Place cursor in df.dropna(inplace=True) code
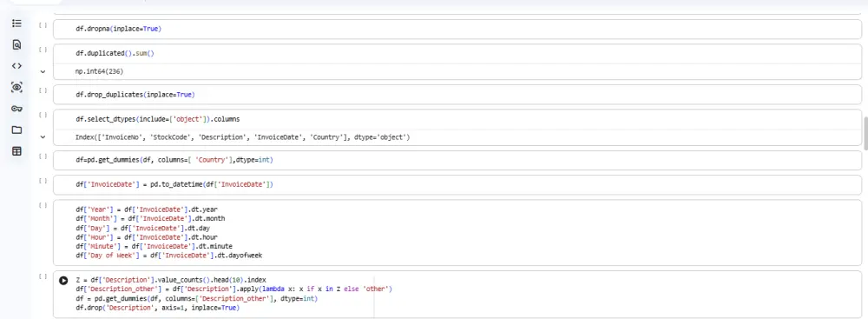 click(118, 29)
